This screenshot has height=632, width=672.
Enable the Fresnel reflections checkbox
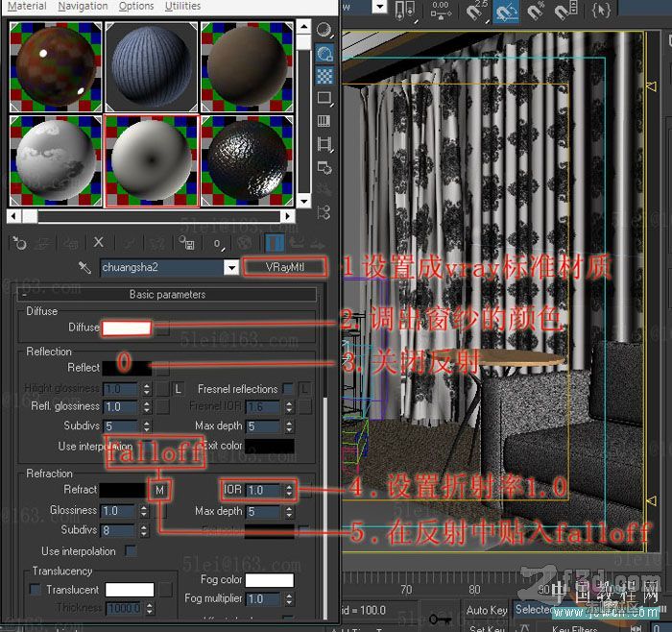286,389
